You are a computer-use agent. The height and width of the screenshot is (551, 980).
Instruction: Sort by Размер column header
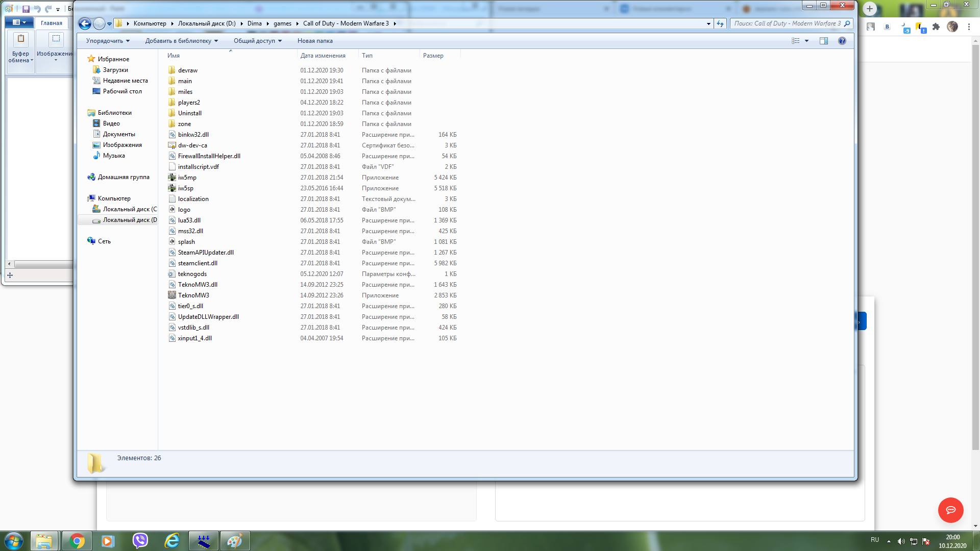tap(440, 56)
